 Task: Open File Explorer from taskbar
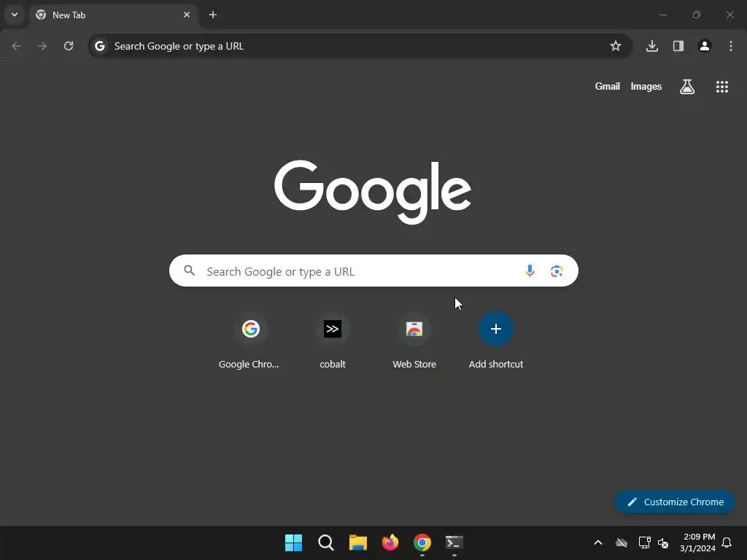357,542
